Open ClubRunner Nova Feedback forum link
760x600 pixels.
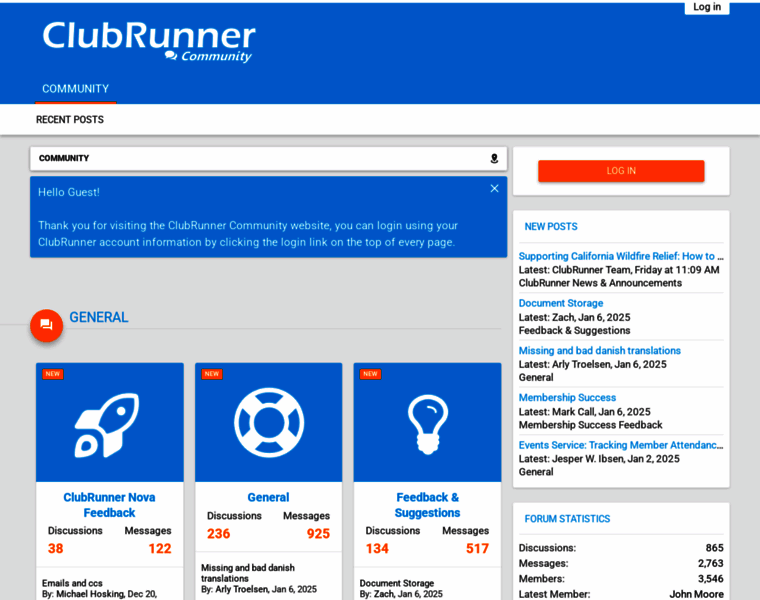pyautogui.click(x=110, y=505)
